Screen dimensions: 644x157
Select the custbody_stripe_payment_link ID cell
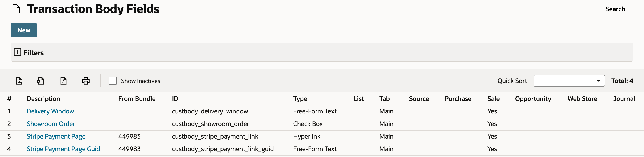click(215, 136)
